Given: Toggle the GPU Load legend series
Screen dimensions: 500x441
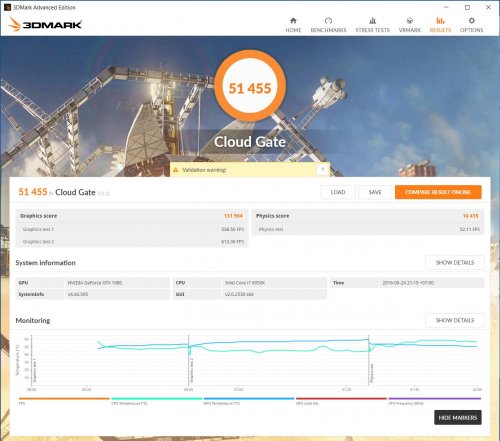Looking at the screenshot, I should 341,401.
